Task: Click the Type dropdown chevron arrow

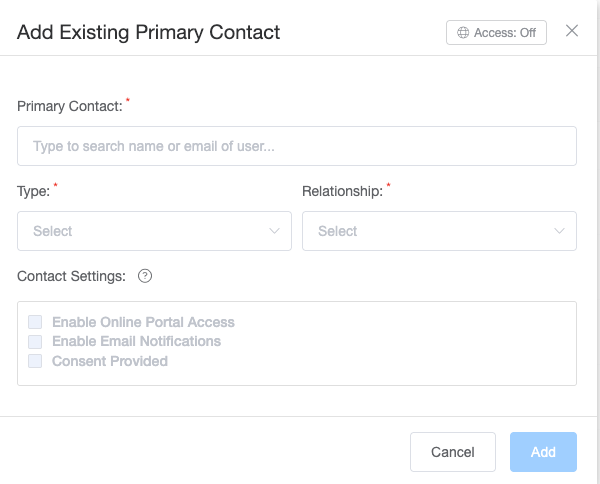Action: tap(275, 231)
